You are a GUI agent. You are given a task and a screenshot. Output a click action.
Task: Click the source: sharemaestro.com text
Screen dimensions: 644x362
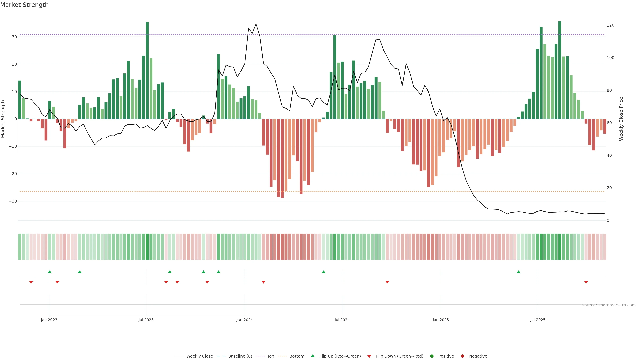click(x=609, y=305)
